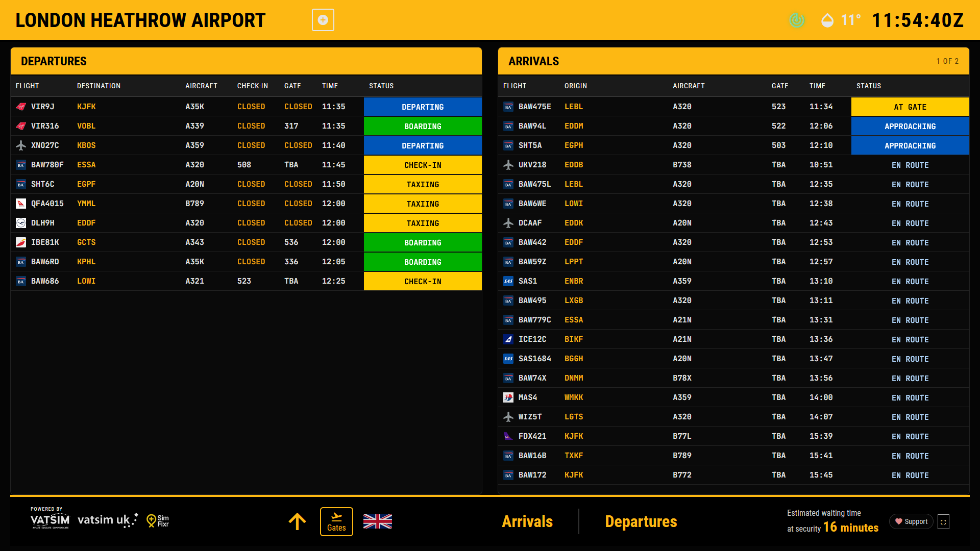Open the vatsim uk logo link

click(107, 520)
